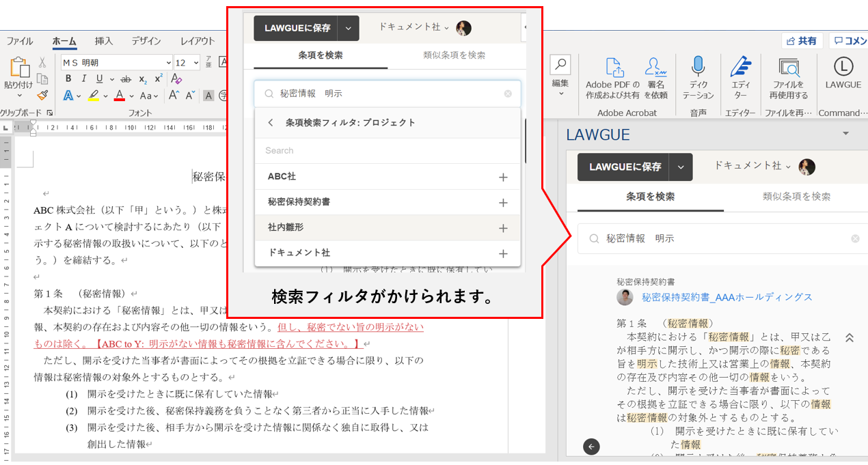The width and height of the screenshot is (868, 465).
Task: Switch to the 挿入 ribbon tab
Action: (104, 41)
